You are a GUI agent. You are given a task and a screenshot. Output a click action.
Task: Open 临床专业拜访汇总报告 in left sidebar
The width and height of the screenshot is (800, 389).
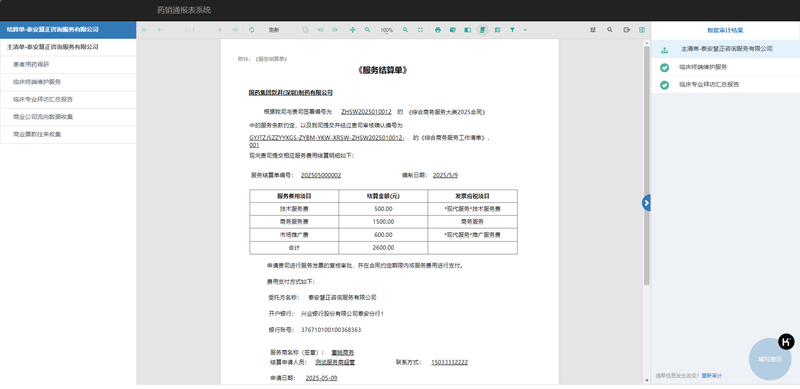pyautogui.click(x=68, y=99)
